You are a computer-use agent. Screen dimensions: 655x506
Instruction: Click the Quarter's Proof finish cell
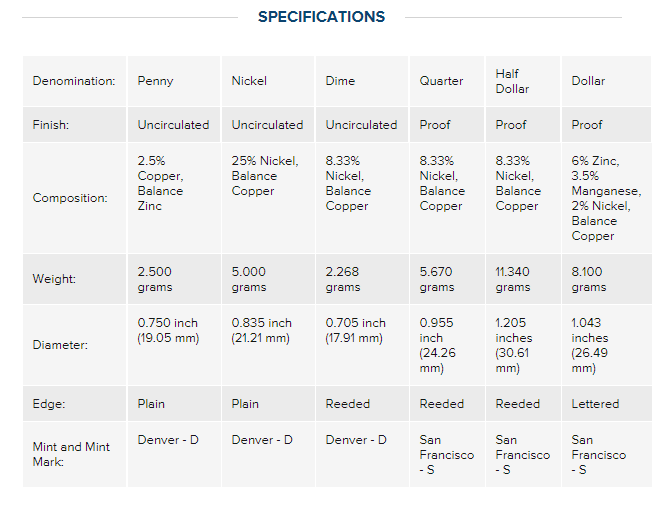tap(447, 125)
